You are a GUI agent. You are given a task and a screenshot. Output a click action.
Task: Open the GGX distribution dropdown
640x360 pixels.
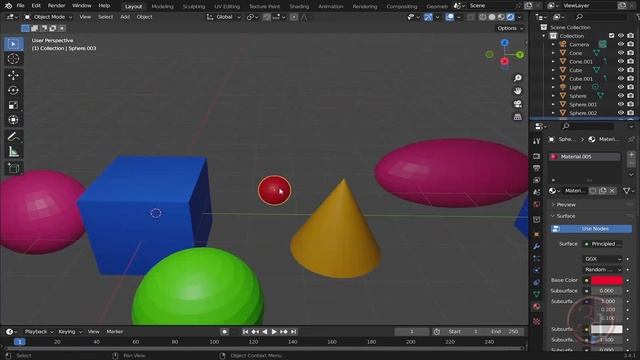tap(602, 259)
